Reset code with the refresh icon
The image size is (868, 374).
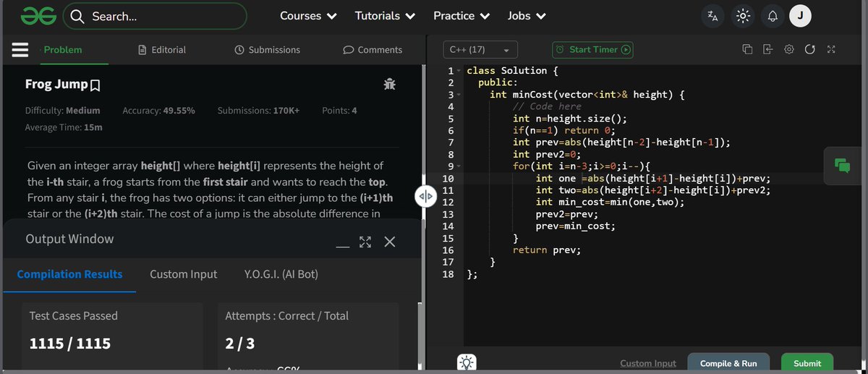click(810, 50)
